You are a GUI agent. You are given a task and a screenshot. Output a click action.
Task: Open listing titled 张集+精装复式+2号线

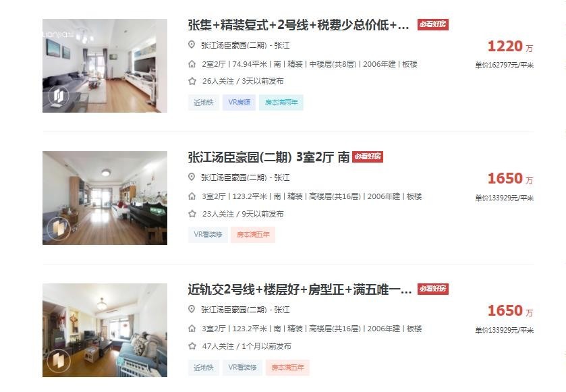[x=299, y=25]
